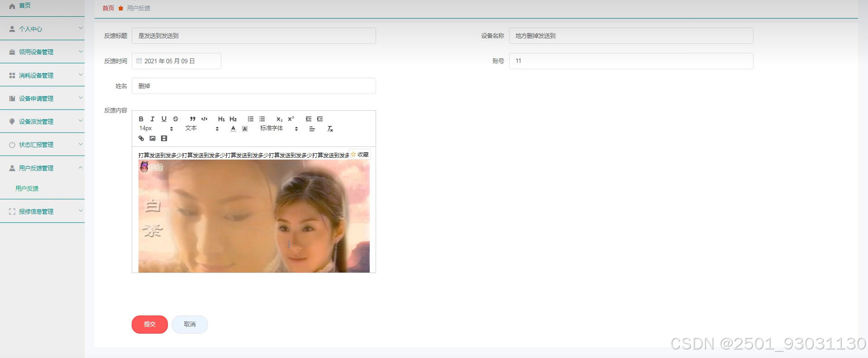Expand the 消耗设备管理 menu
The image size is (868, 358).
tap(42, 75)
